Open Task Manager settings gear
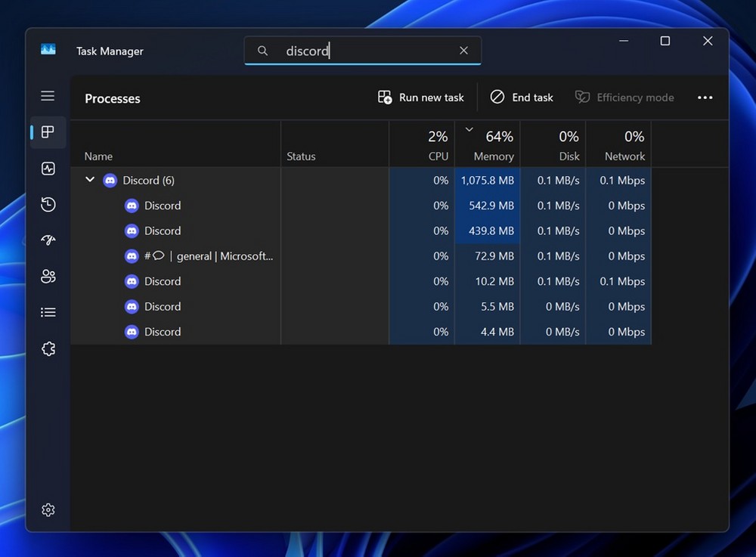Screen dimensions: 756x557 (x=48, y=510)
